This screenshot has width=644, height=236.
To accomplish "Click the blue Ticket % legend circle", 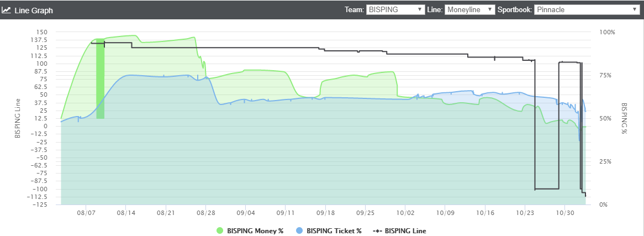I will 299,230.
